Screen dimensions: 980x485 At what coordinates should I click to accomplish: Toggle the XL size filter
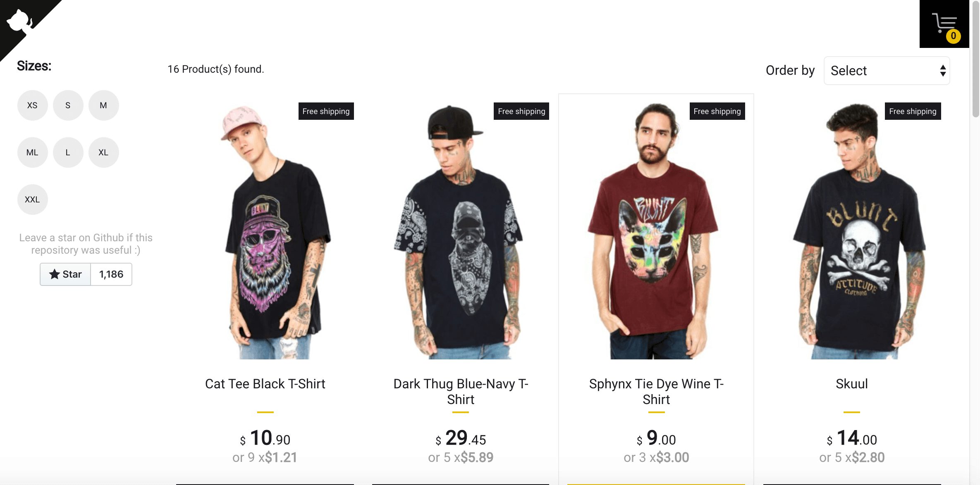103,152
